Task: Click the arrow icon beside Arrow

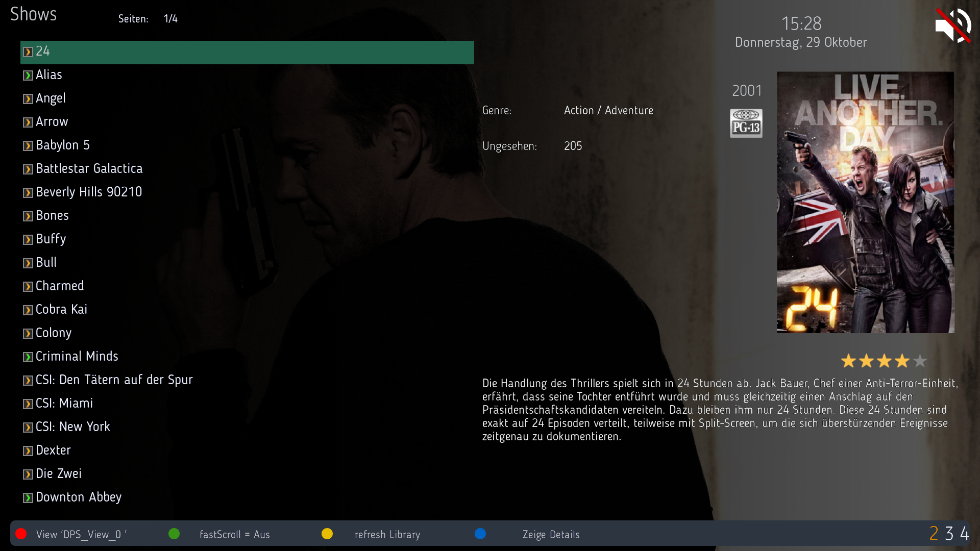Action: pyautogui.click(x=28, y=122)
